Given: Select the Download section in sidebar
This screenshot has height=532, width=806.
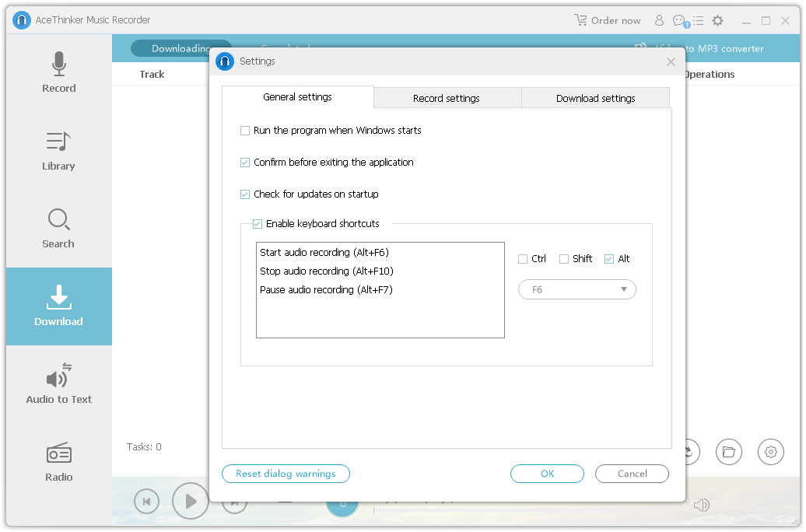Looking at the screenshot, I should coord(58,306).
